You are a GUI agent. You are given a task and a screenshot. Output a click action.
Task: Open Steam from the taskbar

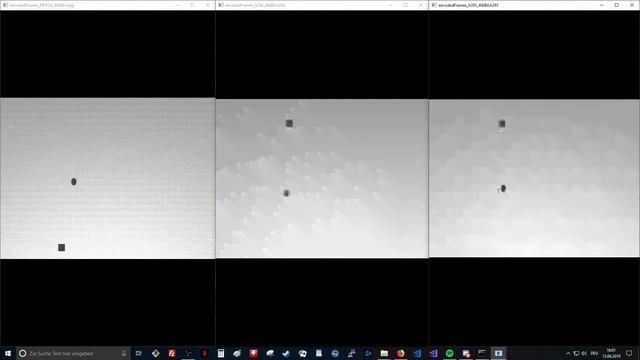(x=286, y=353)
